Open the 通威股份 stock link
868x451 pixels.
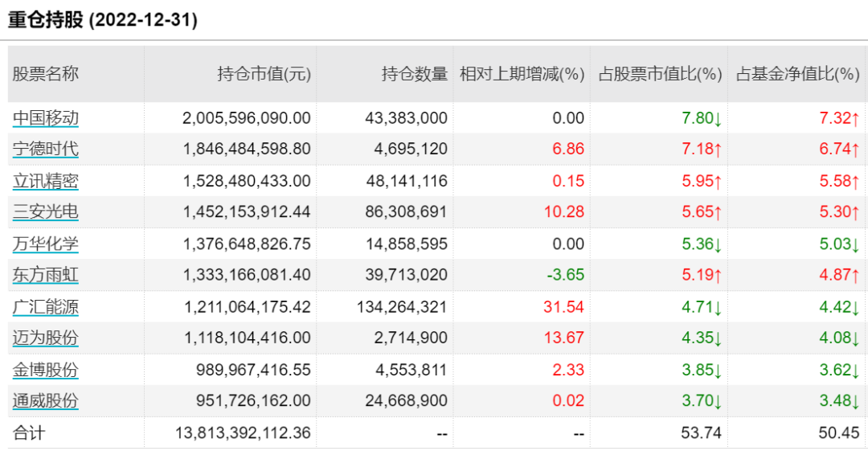click(45, 400)
